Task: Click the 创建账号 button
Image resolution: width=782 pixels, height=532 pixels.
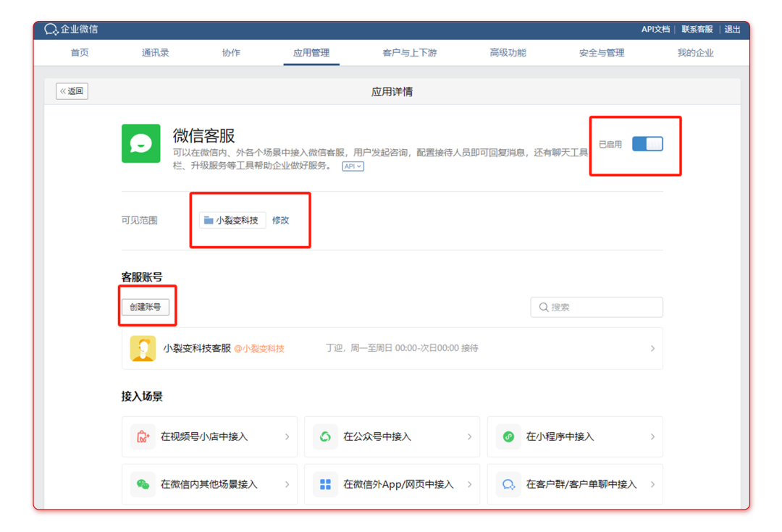Action: (x=146, y=307)
